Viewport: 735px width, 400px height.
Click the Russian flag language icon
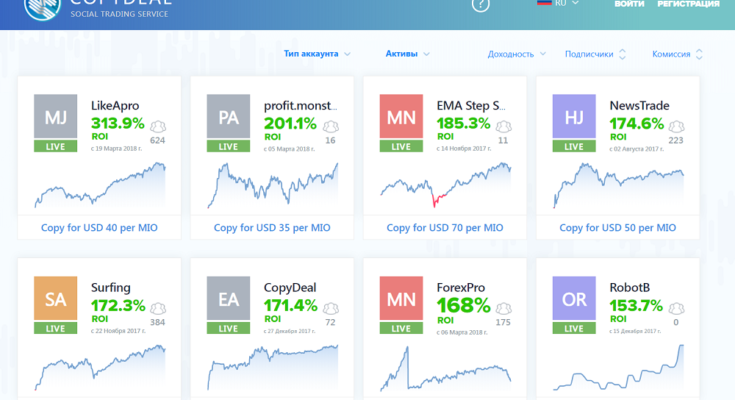click(x=545, y=3)
